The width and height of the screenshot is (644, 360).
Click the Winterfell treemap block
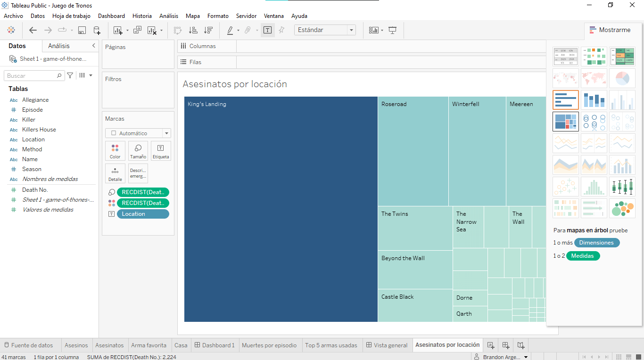point(477,151)
